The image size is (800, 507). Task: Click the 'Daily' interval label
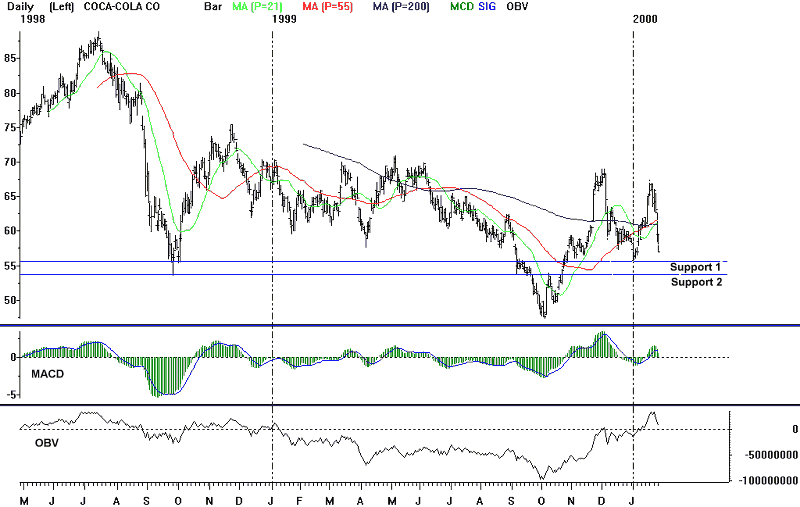pos(20,7)
